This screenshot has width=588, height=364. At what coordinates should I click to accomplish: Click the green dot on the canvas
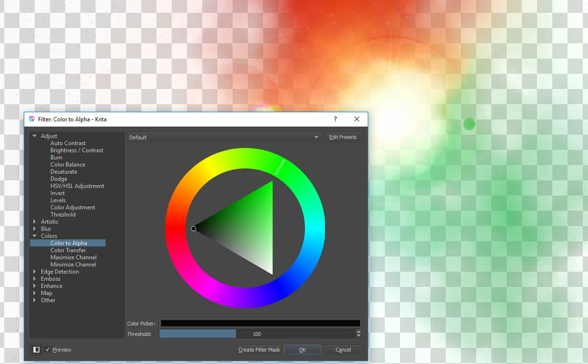click(469, 125)
